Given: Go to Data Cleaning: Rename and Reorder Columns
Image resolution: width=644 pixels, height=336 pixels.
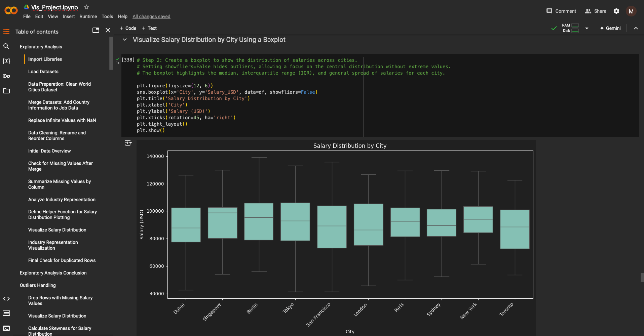Looking at the screenshot, I should click(57, 135).
